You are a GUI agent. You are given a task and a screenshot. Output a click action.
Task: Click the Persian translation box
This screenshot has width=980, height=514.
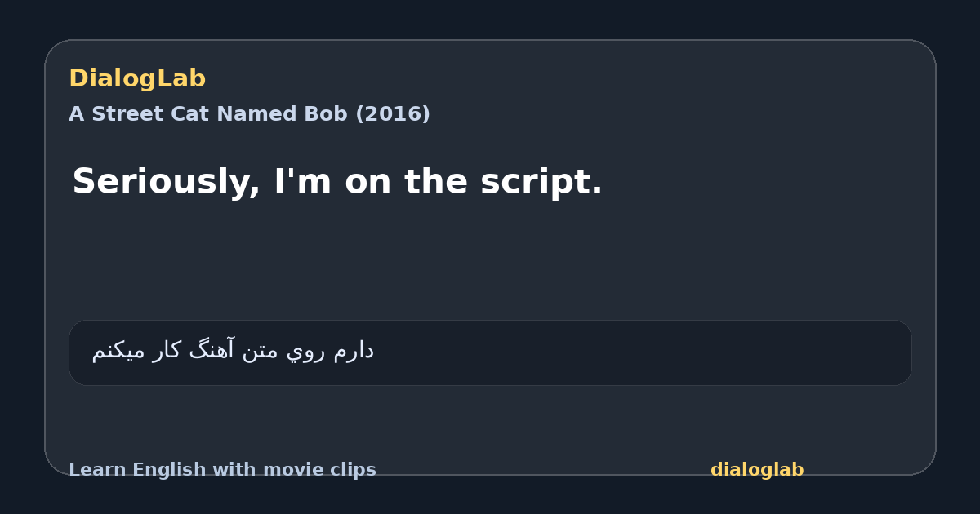click(490, 352)
